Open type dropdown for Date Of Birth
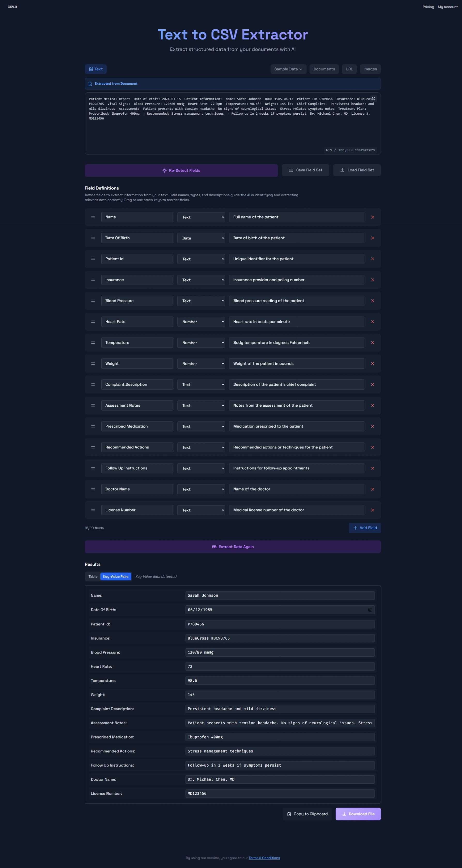The width and height of the screenshot is (462, 868). point(201,238)
